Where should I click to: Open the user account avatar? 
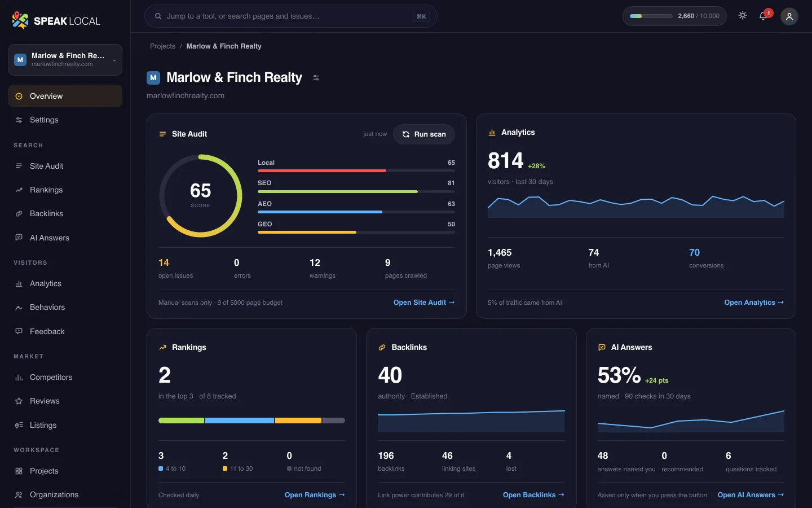point(789,16)
